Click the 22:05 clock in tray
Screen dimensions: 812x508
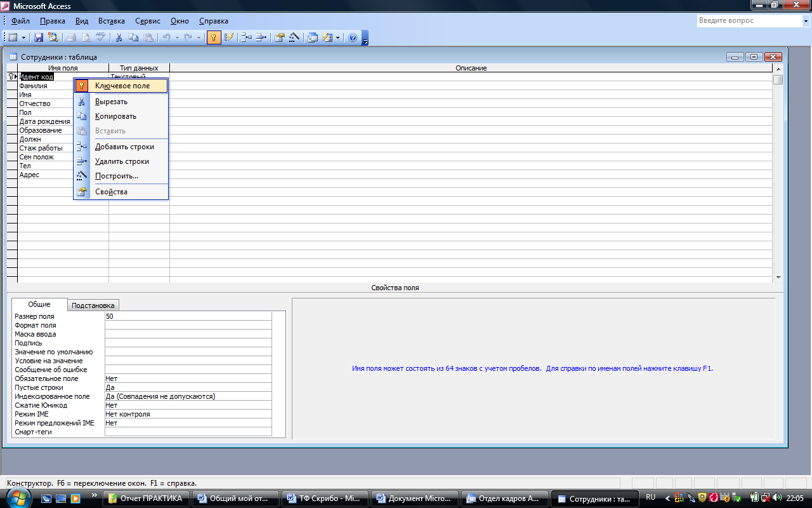tap(795, 498)
